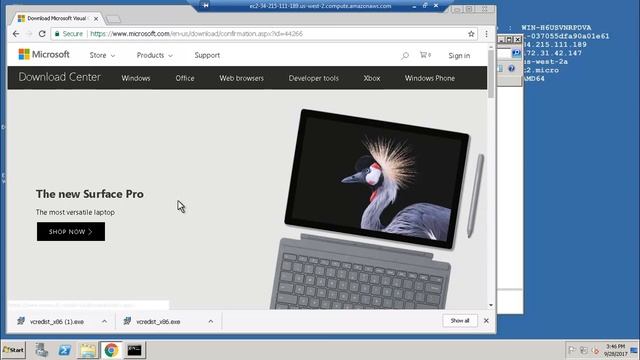Open Command Prompt from the taskbar

point(134,350)
